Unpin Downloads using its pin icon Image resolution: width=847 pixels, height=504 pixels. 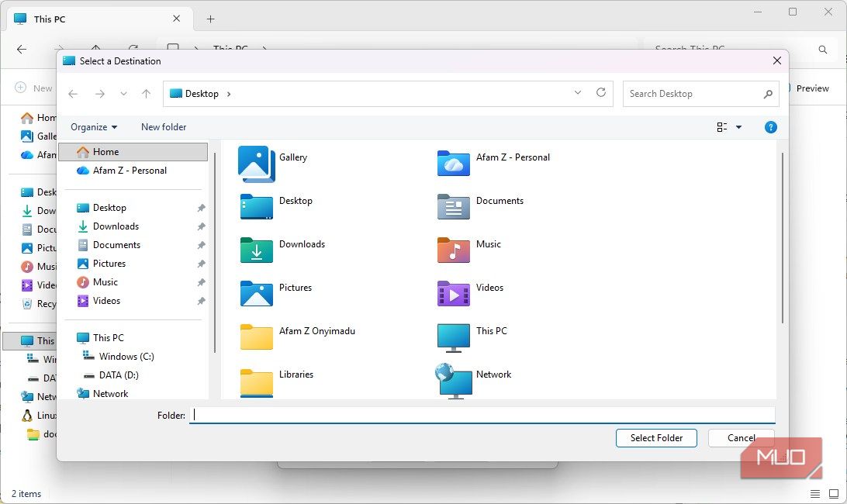point(201,226)
